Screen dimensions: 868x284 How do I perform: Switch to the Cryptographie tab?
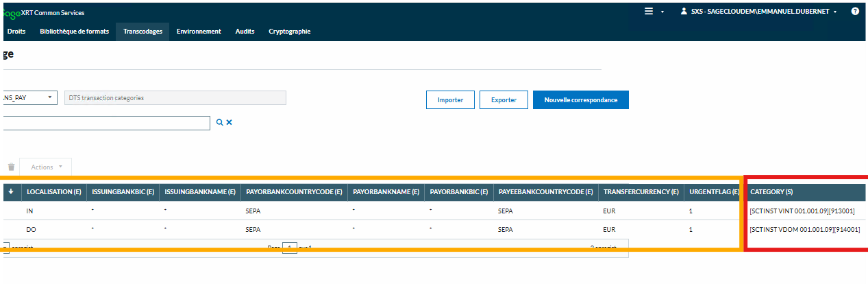(x=289, y=31)
